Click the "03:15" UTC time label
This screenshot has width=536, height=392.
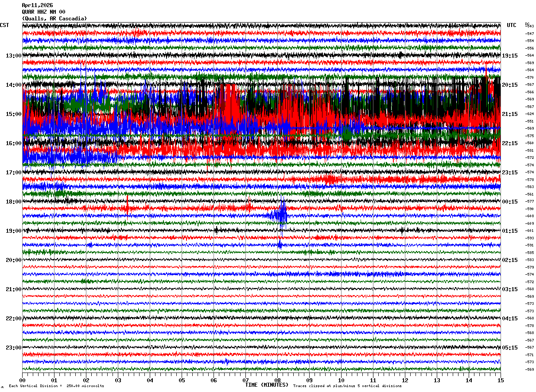(510, 289)
